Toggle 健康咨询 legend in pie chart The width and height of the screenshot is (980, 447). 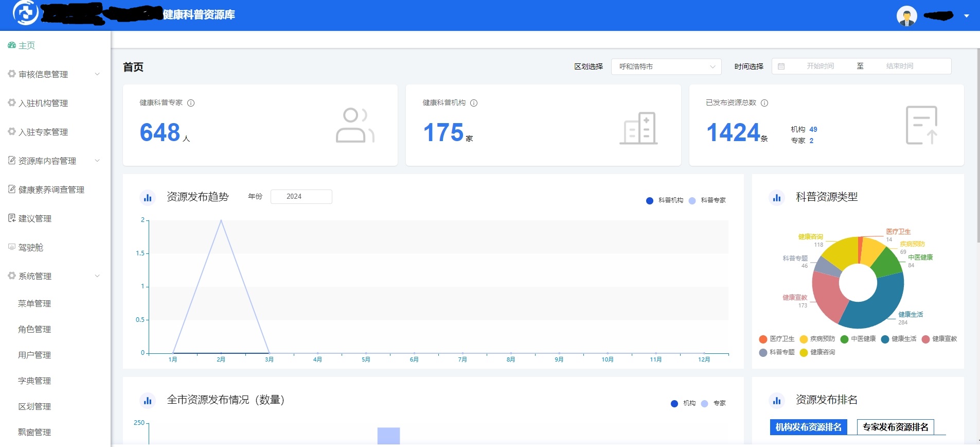click(817, 352)
